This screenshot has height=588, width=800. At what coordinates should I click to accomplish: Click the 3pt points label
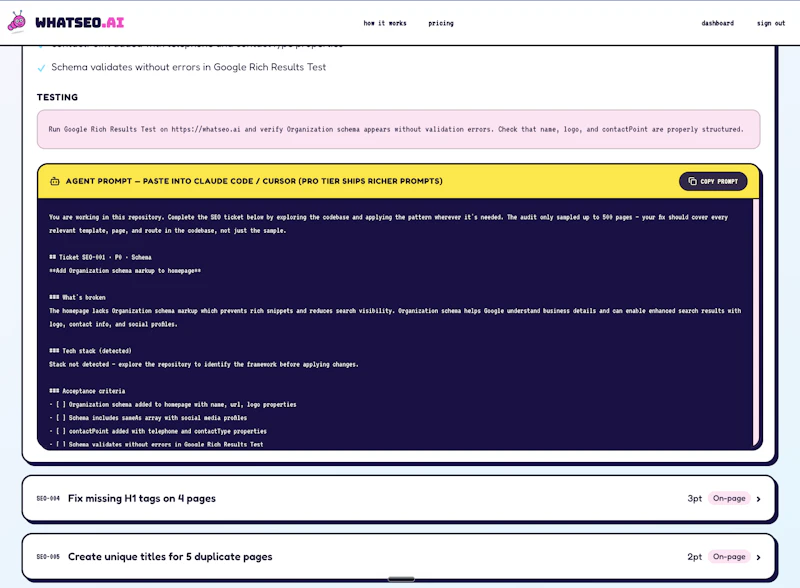tap(694, 498)
